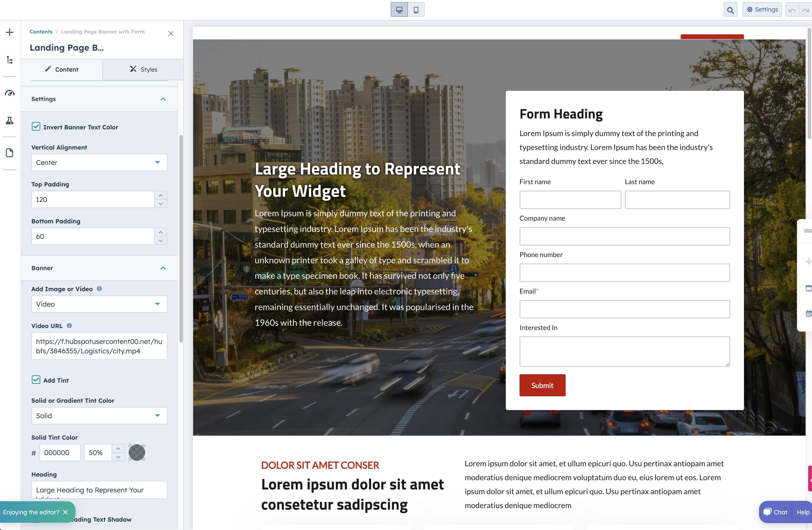The image size is (812, 530).
Task: Open the page file sidebar icon
Action: coord(10,153)
